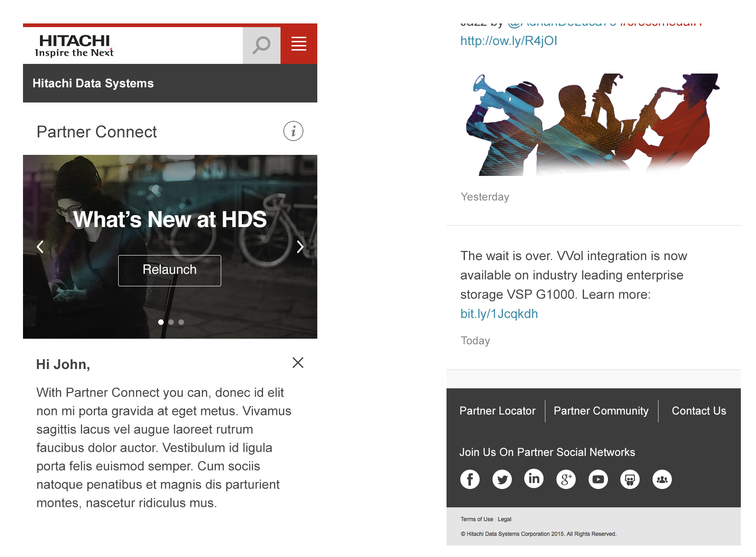Go back using left carousel chevron
Viewport: 756px width, 557px height.
pyautogui.click(x=40, y=247)
